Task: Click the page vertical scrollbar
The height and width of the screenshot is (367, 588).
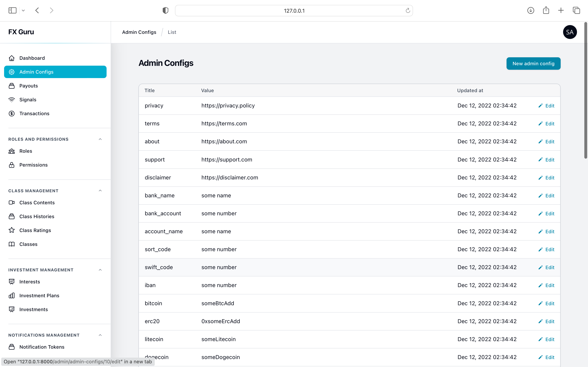Action: [586, 90]
